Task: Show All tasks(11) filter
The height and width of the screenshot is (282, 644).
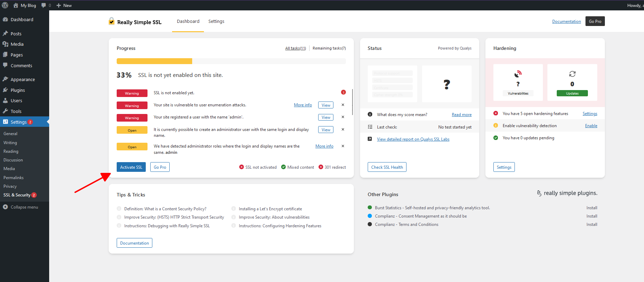Action: 296,48
